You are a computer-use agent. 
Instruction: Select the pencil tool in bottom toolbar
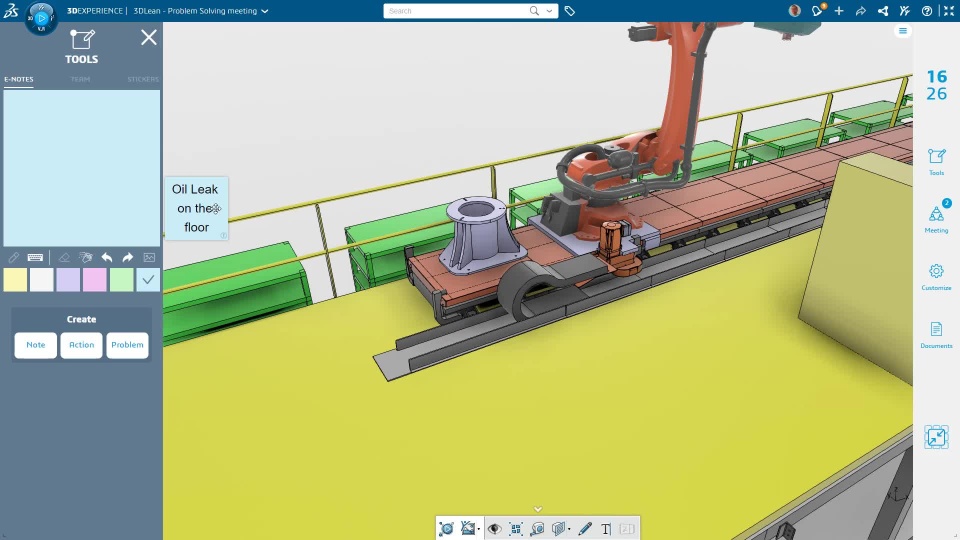[585, 529]
